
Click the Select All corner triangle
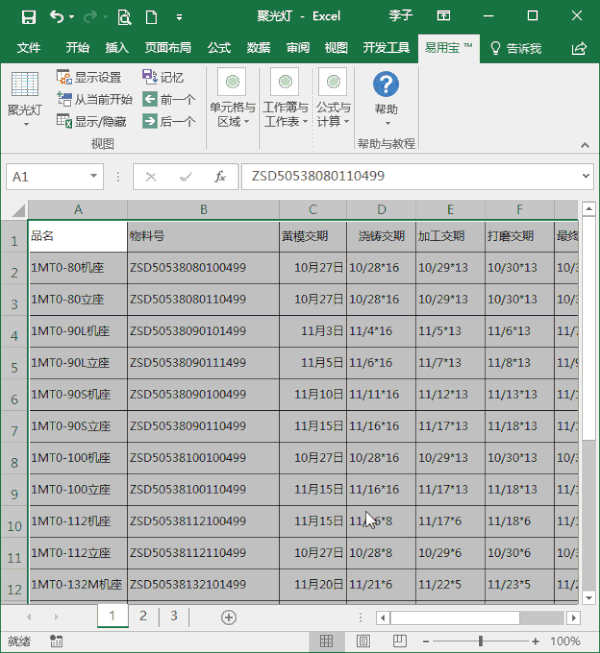17,210
